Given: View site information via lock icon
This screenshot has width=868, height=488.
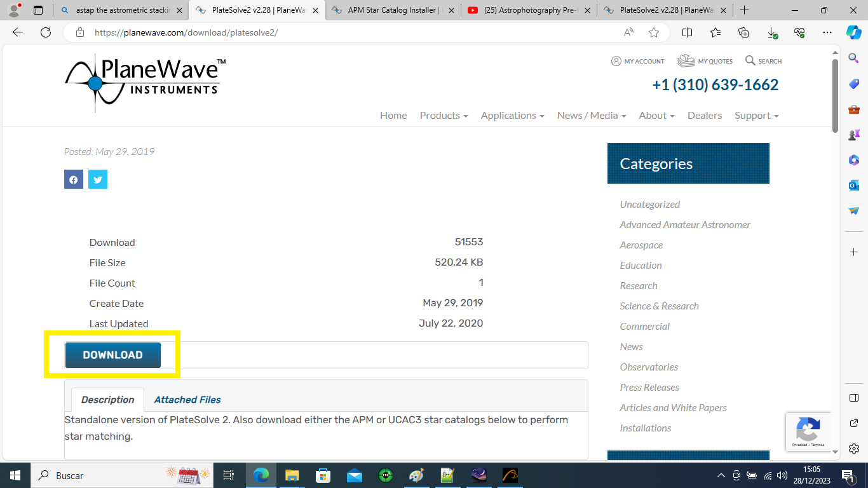Looking at the screenshot, I should 79,32.
